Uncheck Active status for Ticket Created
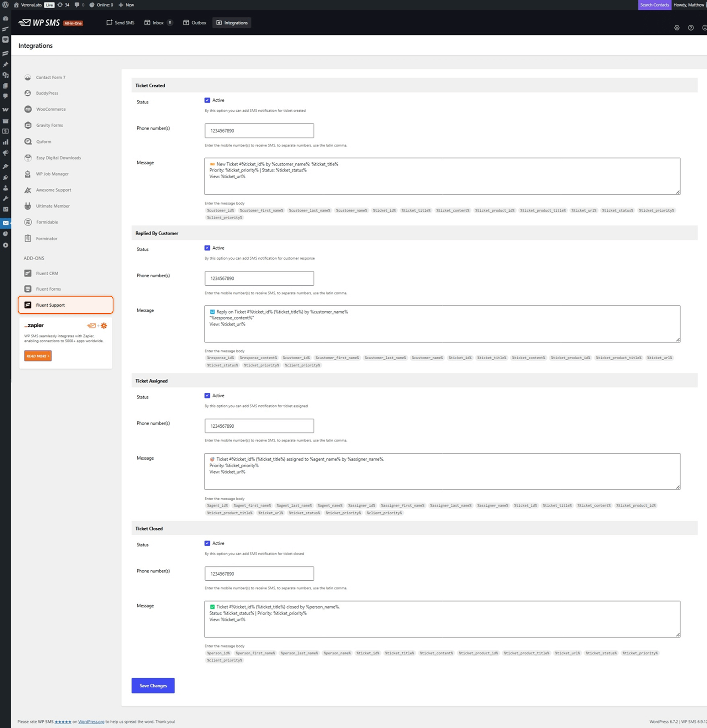Image resolution: width=707 pixels, height=728 pixels. [207, 100]
